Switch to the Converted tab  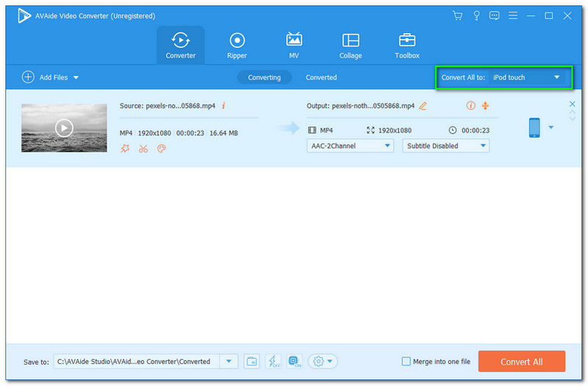coord(321,77)
